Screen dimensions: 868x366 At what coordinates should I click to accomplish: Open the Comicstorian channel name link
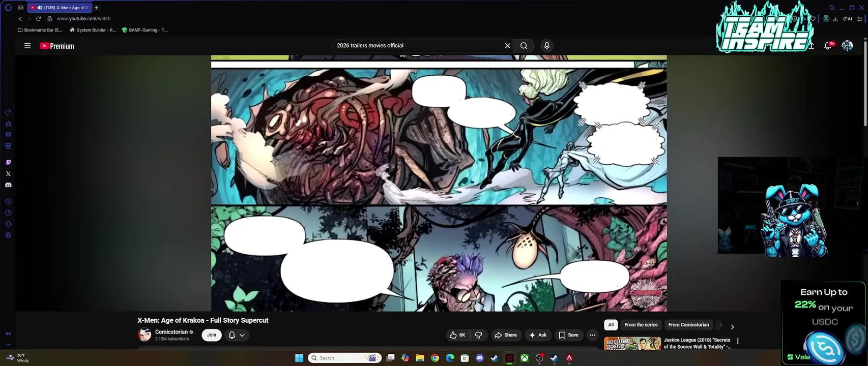(171, 332)
